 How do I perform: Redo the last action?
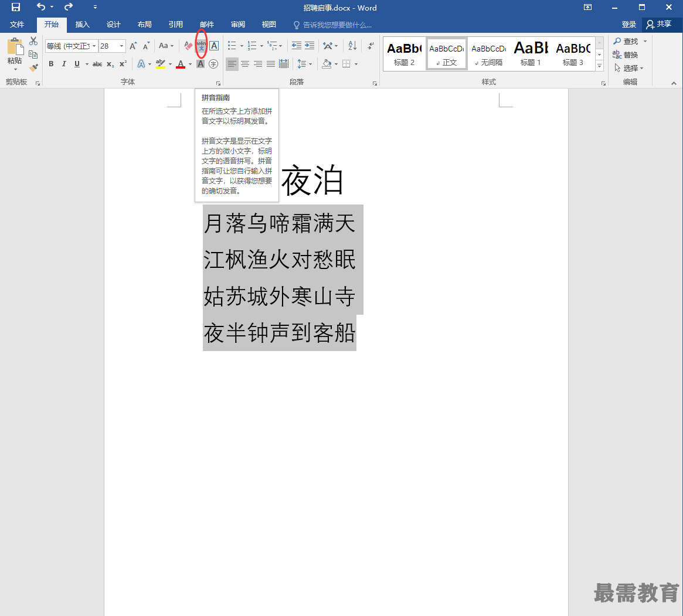point(69,7)
